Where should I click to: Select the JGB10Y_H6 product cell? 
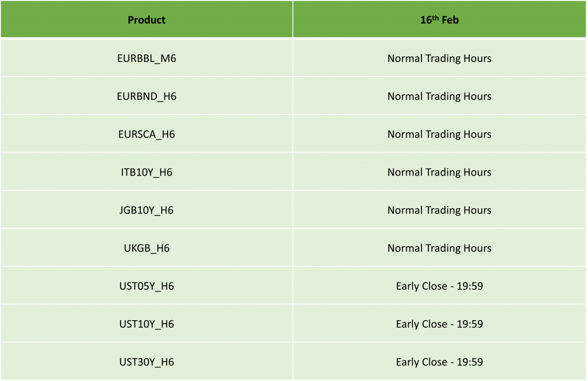point(146,210)
